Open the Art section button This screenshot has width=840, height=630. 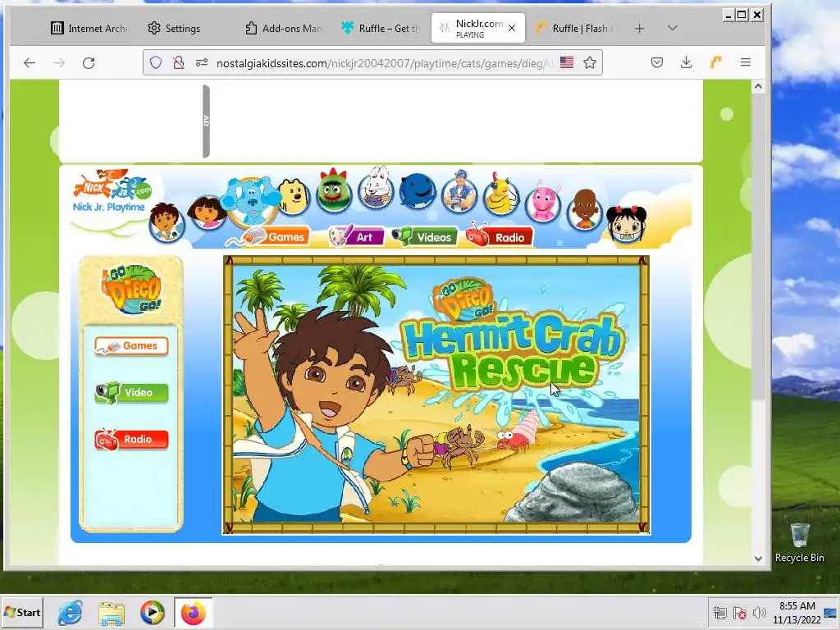pyautogui.click(x=357, y=237)
